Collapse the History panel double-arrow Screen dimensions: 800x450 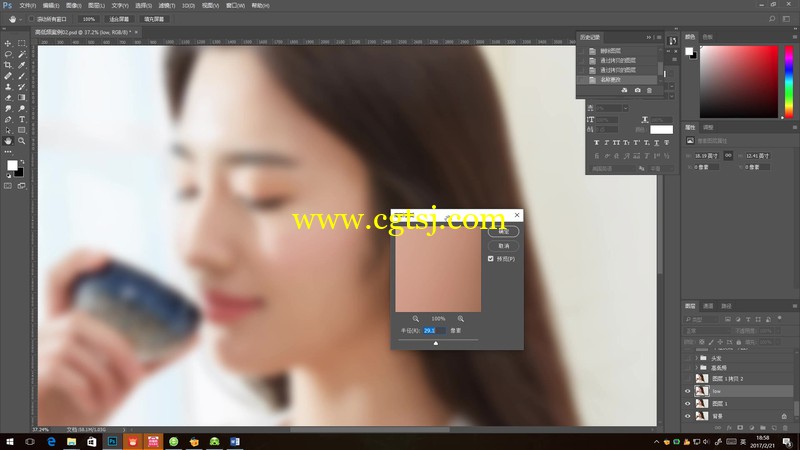pos(649,37)
